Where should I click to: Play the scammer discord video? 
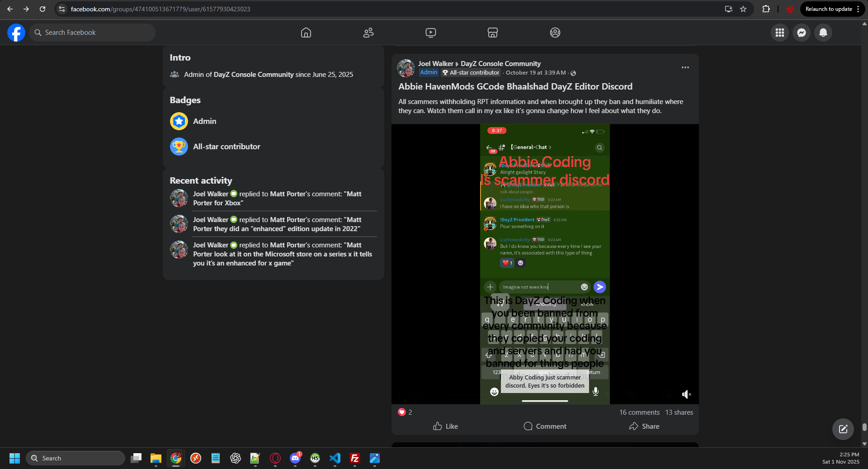pyautogui.click(x=545, y=264)
